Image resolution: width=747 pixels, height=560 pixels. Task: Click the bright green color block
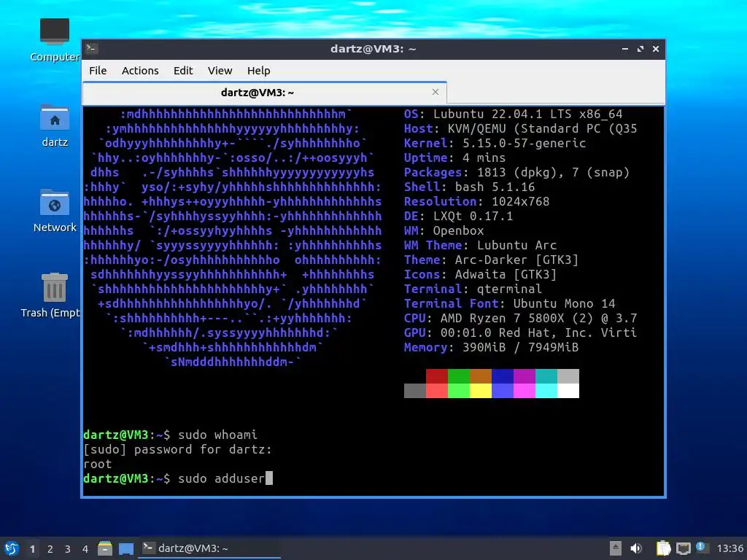pos(459,391)
